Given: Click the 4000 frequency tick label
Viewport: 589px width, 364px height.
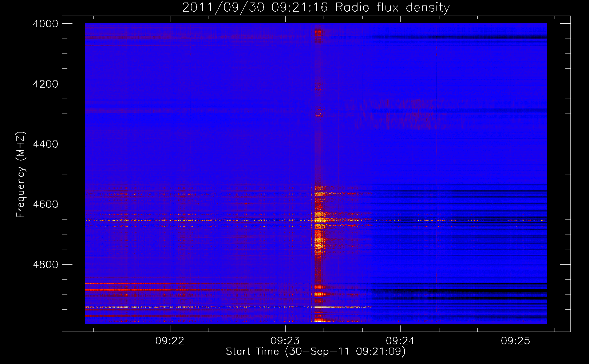Looking at the screenshot, I should point(46,24).
